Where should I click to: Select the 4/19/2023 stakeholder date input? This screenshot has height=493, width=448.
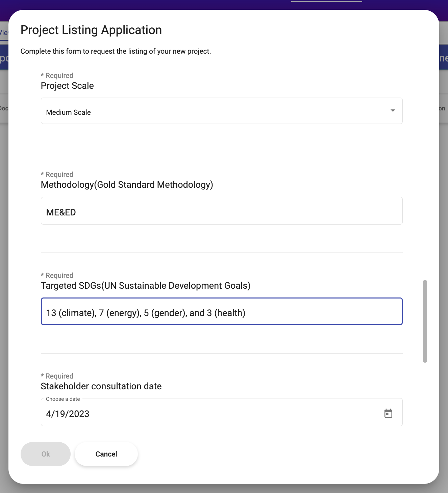(x=209, y=414)
